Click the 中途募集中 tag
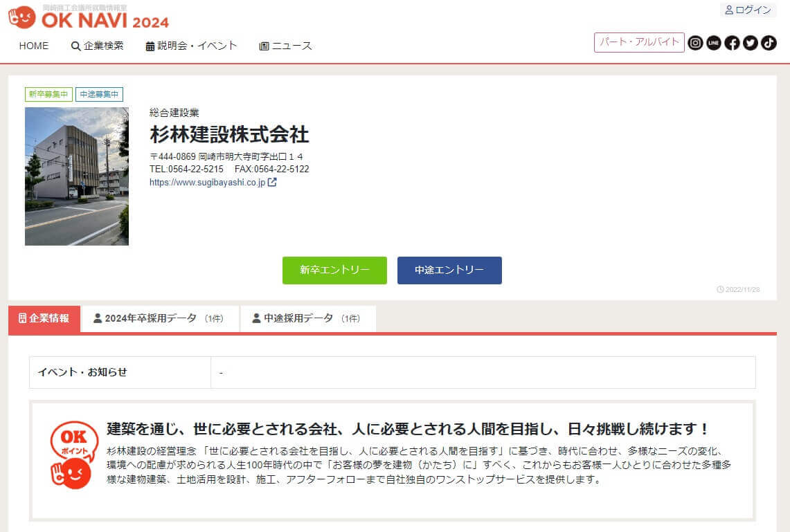790x532 pixels. (99, 94)
